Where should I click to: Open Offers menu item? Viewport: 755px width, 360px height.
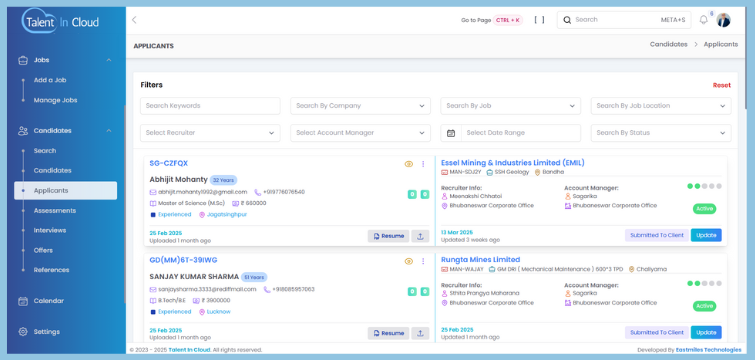[x=43, y=250]
